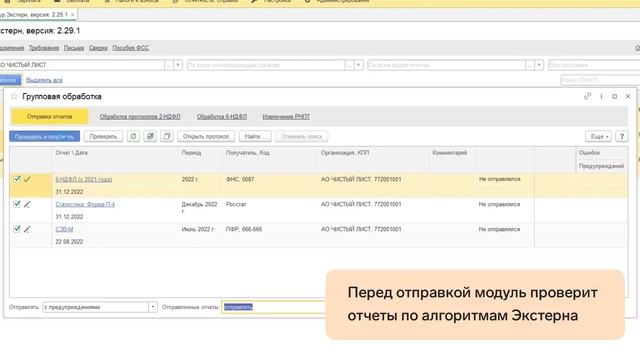Click the ПФР, 666-666 recipient cell
640x360 pixels.
tap(244, 229)
